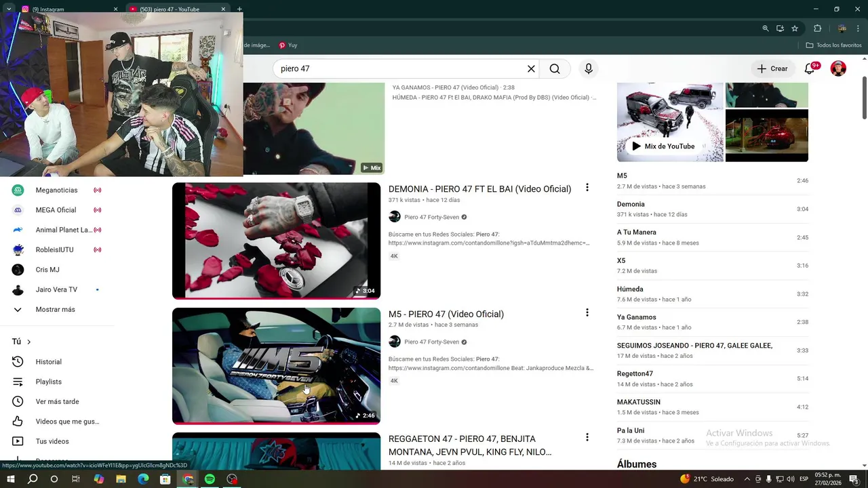The image size is (868, 488).
Task: Show hidden system tray icons
Action: pyautogui.click(x=747, y=479)
